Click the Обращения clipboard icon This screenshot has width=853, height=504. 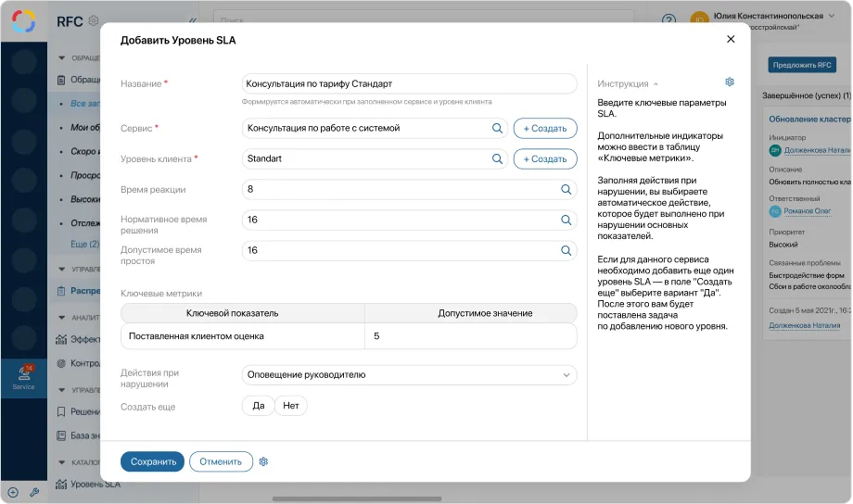click(61, 80)
